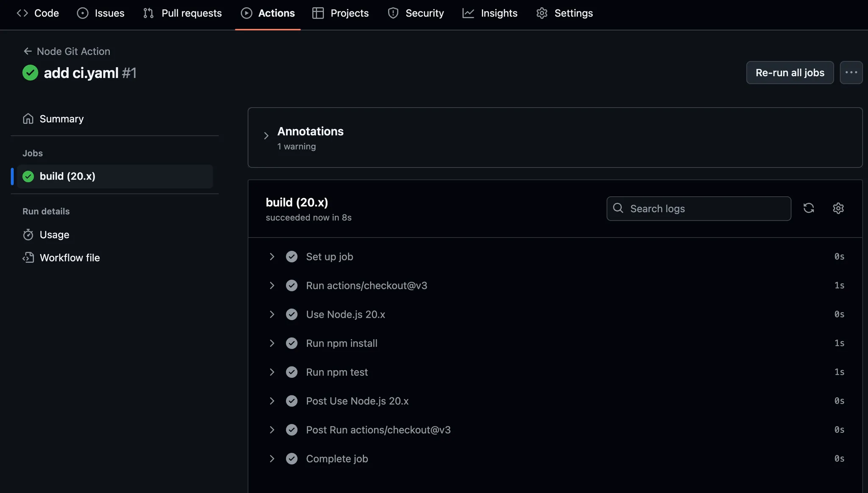Click the Workflow file code icon

tap(28, 258)
